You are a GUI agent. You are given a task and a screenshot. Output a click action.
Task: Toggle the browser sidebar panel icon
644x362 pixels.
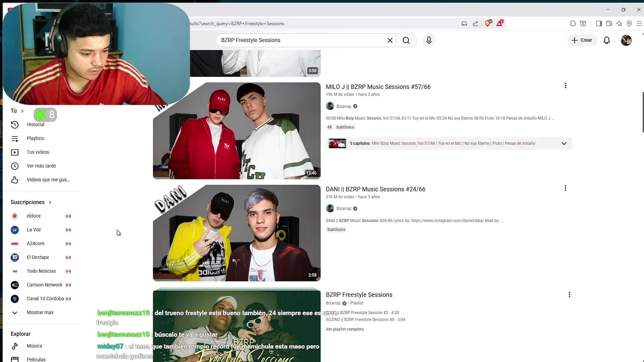click(599, 23)
